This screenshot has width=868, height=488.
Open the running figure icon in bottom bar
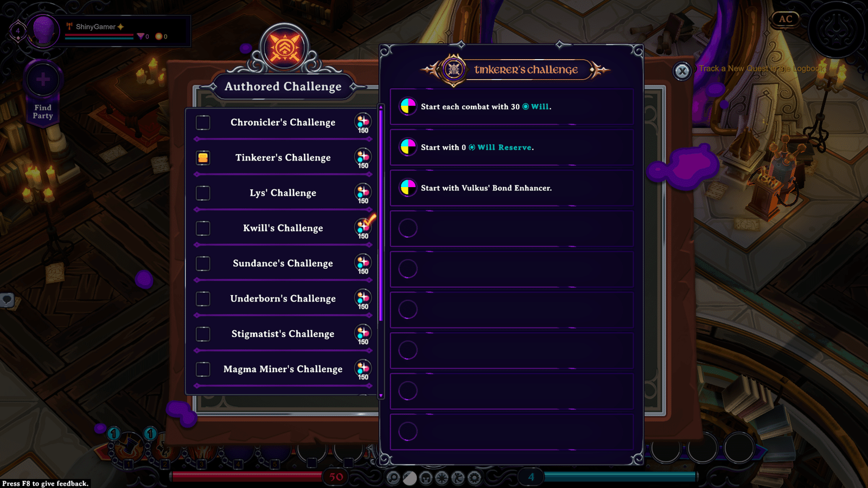458,478
